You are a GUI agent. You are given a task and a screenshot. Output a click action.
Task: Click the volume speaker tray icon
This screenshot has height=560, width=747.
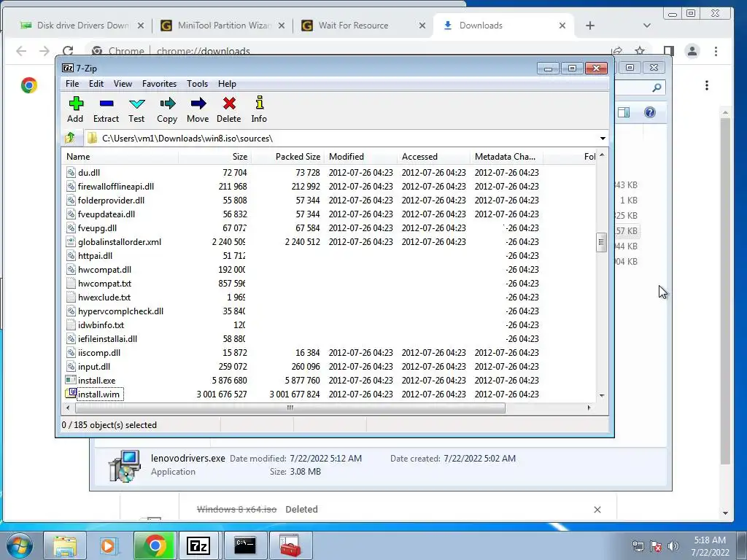(x=673, y=545)
